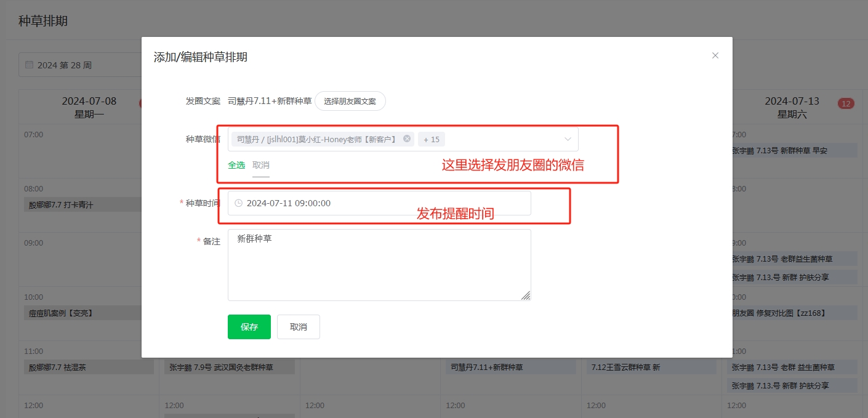Screen dimensions: 868x418
Task: Expand the 种草微信 dropdown arrow
Action: (x=568, y=139)
